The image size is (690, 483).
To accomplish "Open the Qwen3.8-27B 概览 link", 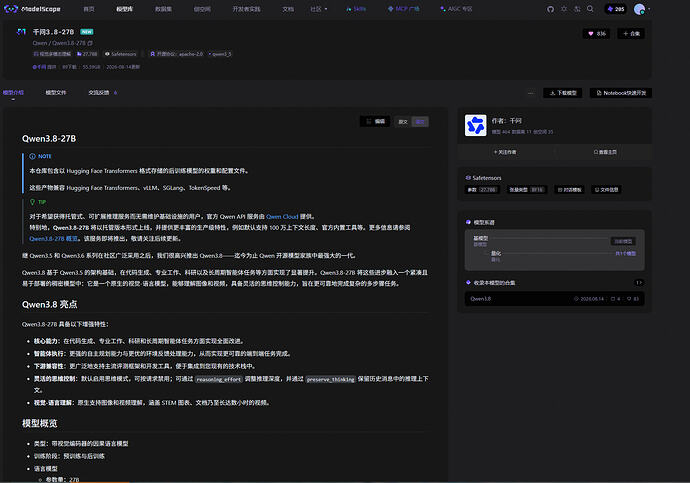I will tap(53, 238).
